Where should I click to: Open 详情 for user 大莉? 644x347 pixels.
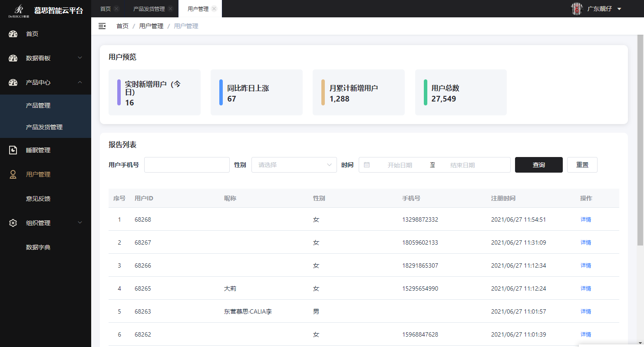tap(586, 288)
